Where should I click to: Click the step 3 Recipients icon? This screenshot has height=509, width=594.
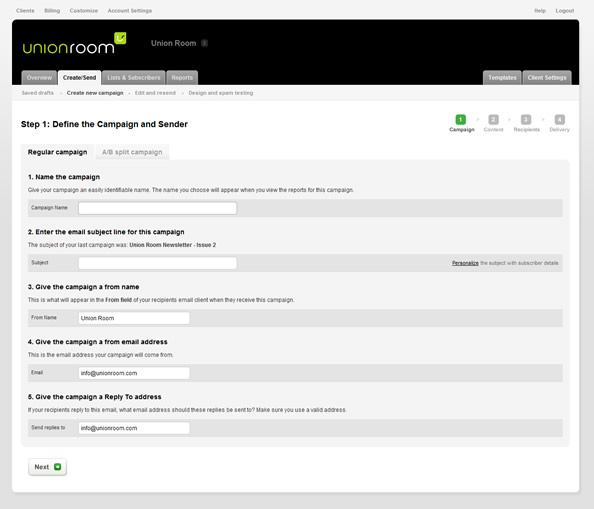coord(526,120)
